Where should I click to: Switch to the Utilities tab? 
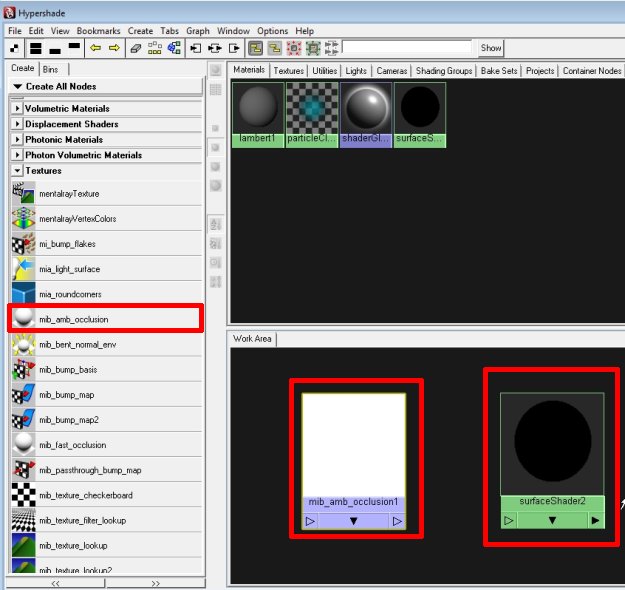[x=324, y=71]
